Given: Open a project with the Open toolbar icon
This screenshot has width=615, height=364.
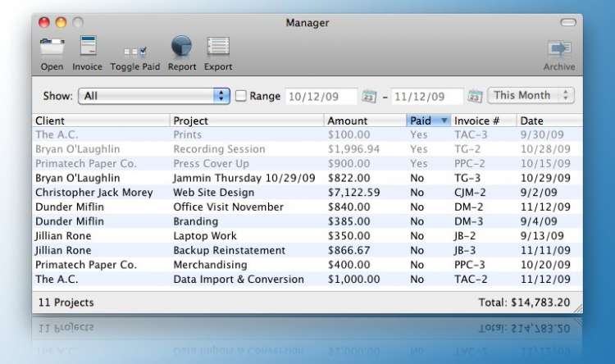Looking at the screenshot, I should point(52,47).
